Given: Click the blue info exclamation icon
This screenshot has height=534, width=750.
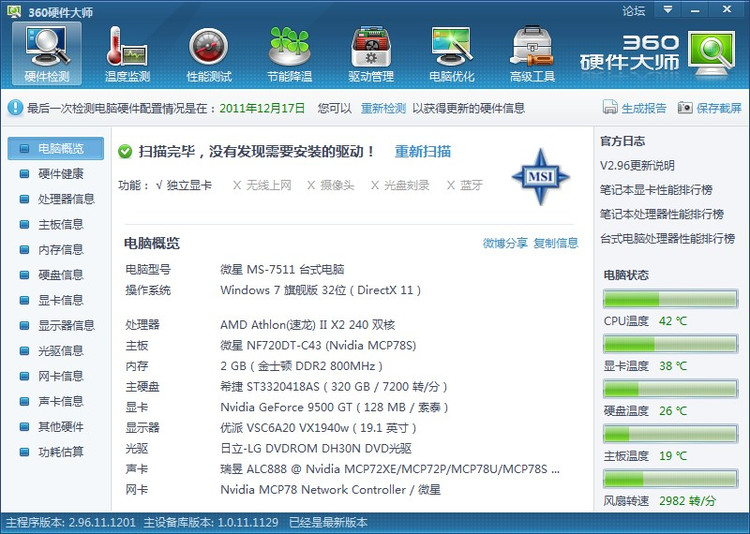Looking at the screenshot, I should pos(15,108).
